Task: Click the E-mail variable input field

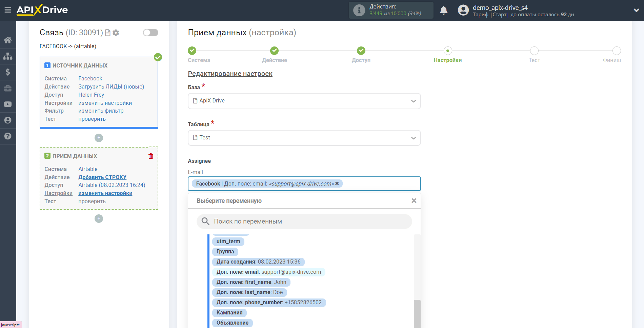Action: pyautogui.click(x=304, y=184)
